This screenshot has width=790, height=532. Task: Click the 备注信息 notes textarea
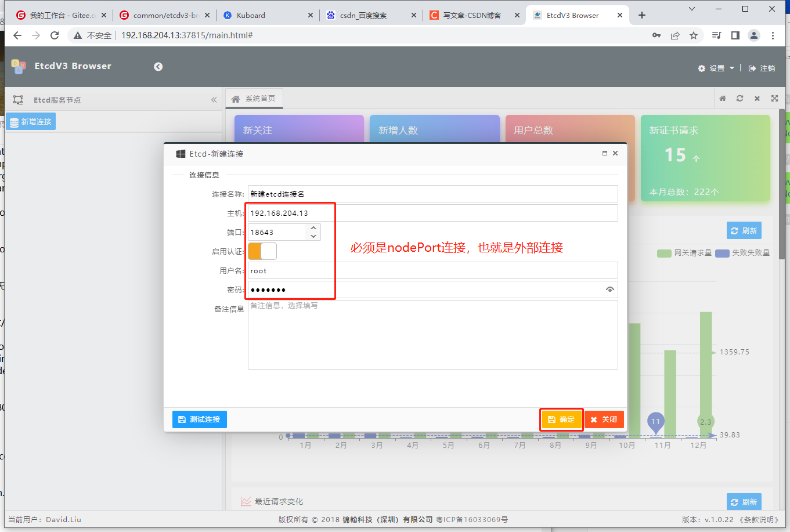point(432,335)
